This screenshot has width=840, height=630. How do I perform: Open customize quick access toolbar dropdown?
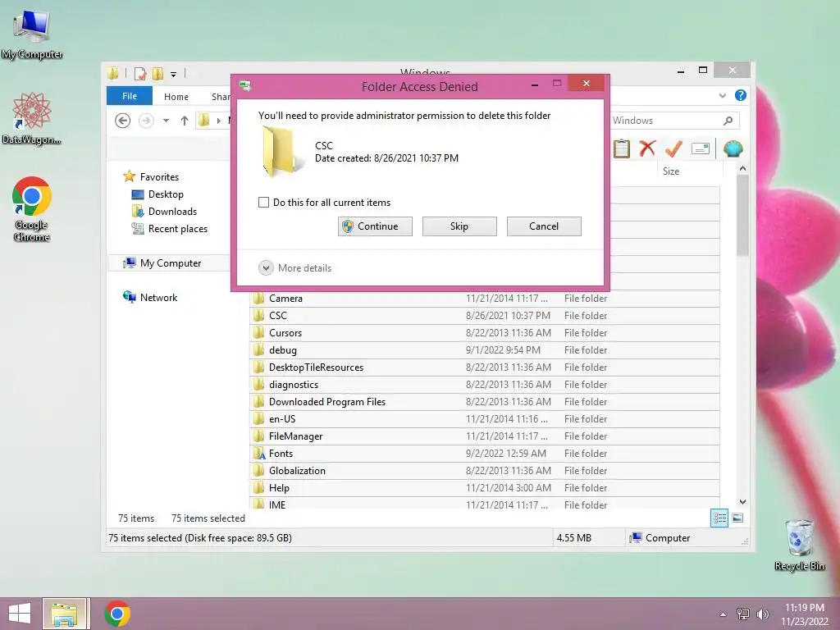coord(174,74)
